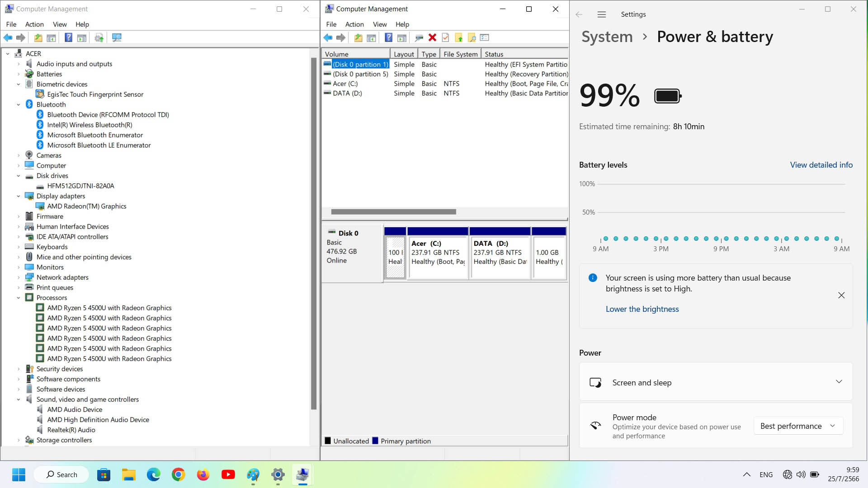The image size is (868, 488).
Task: Show hidden system tray icons
Action: coord(747,474)
